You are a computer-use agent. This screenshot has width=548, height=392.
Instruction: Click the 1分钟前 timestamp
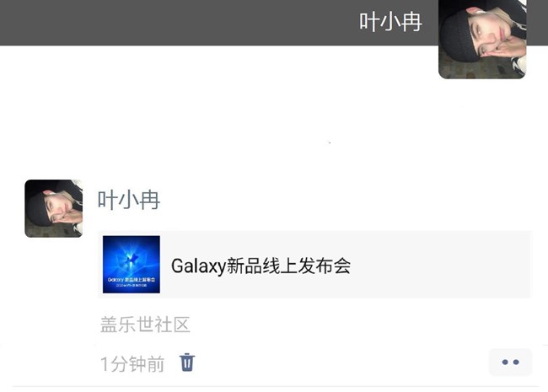click(x=132, y=363)
